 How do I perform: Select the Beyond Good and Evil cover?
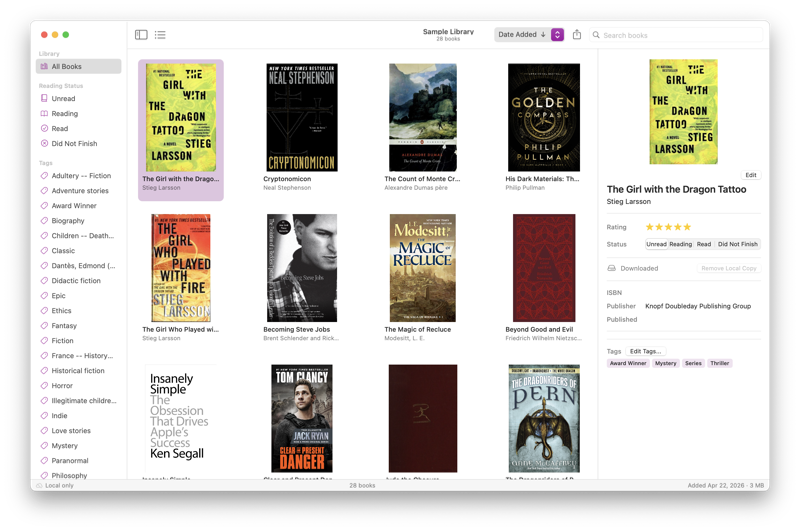coord(544,268)
